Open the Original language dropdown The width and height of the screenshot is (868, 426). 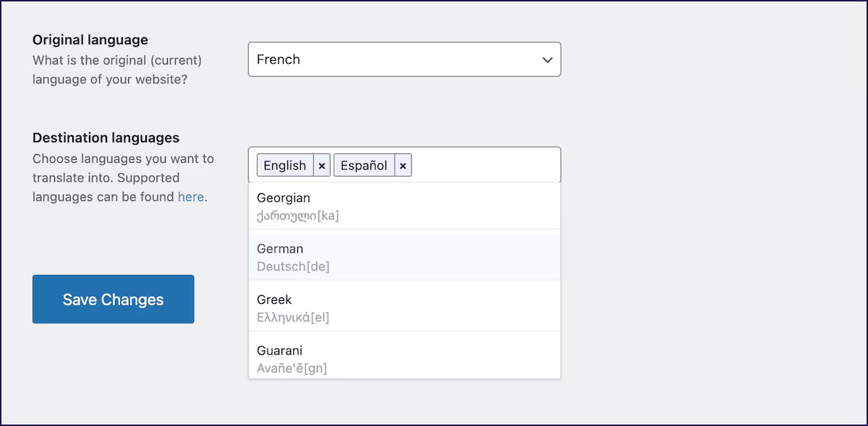click(x=404, y=59)
